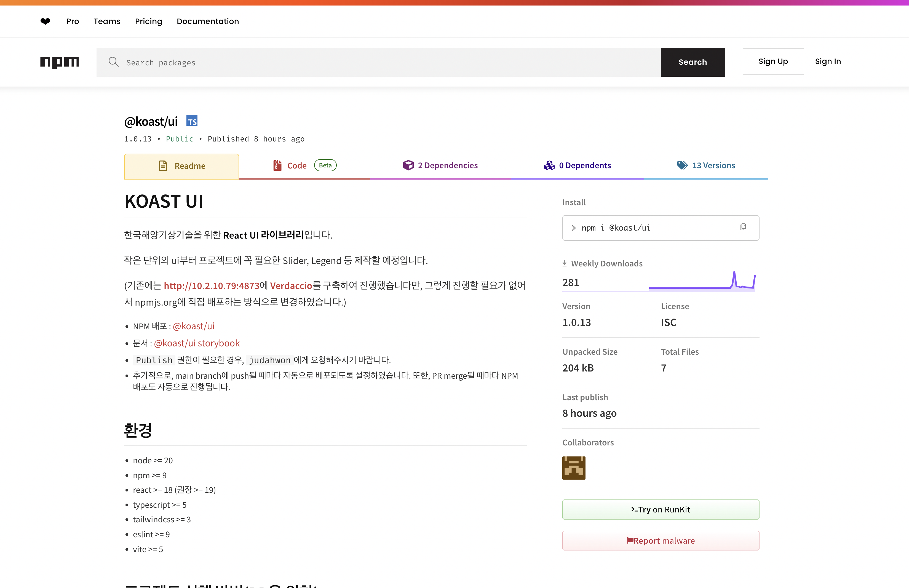Screen dimensions: 909x588
Task: Click the heart icon in top navigation
Action: click(45, 22)
